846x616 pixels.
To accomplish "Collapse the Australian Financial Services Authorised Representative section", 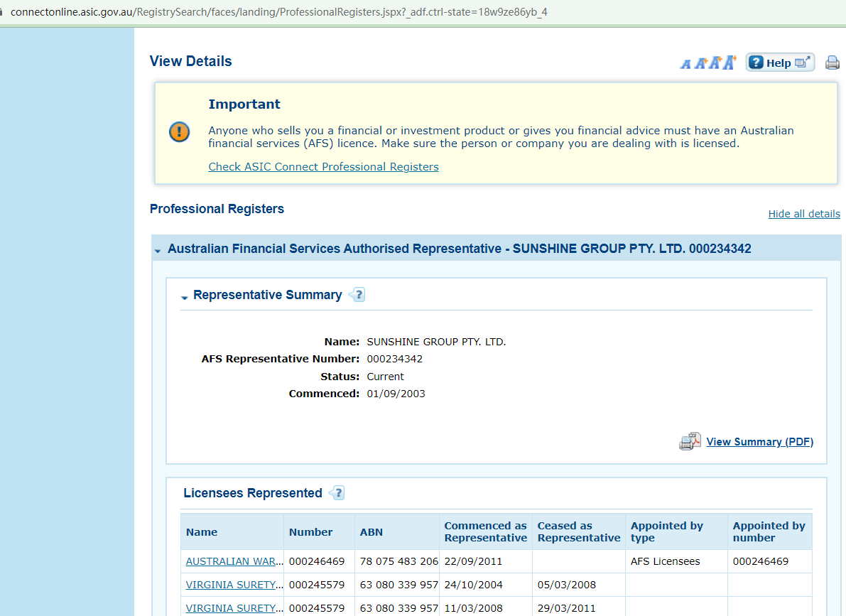I will coord(158,250).
